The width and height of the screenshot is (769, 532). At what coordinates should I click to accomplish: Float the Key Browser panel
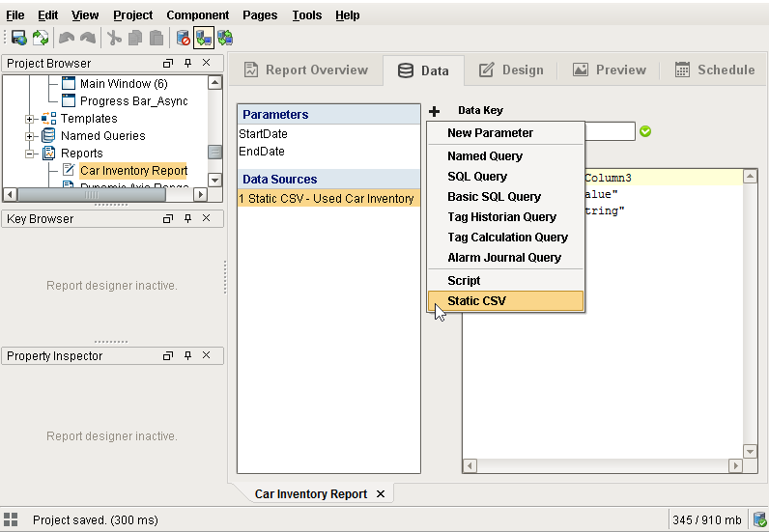(168, 218)
